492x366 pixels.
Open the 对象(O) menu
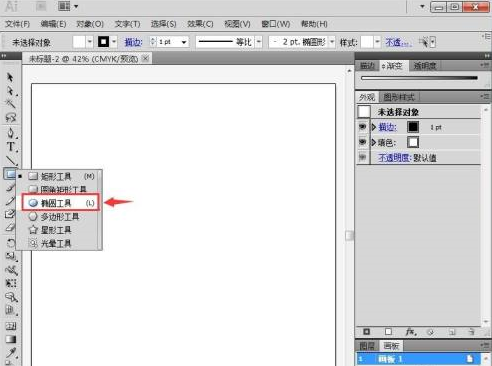(90, 24)
